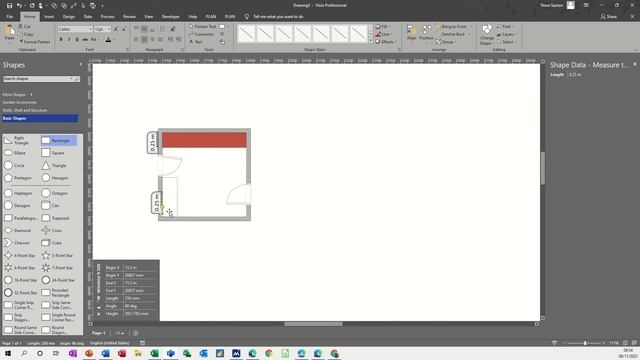
Task: Open the Effects dropdown
Action: (x=385, y=42)
